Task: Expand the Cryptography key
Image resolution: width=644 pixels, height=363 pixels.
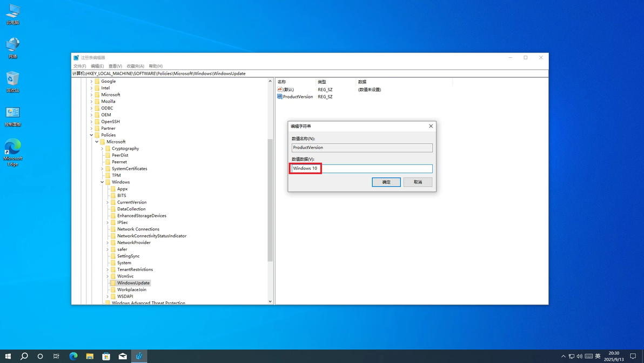Action: (102, 148)
